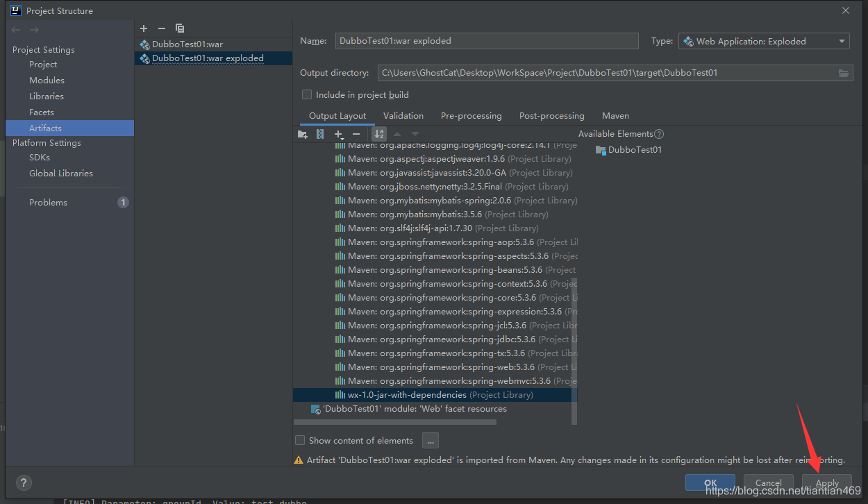Copy the selected artifact
Screen dimensions: 868x504
point(180,28)
